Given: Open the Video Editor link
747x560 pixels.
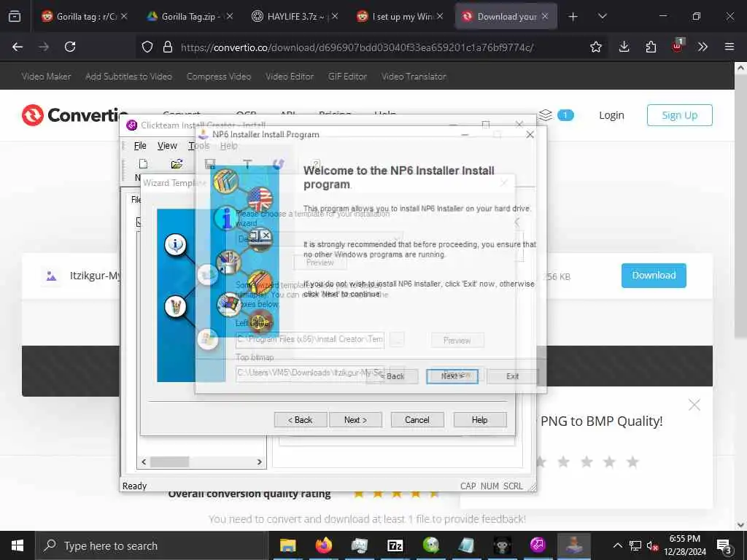Looking at the screenshot, I should click(290, 76).
